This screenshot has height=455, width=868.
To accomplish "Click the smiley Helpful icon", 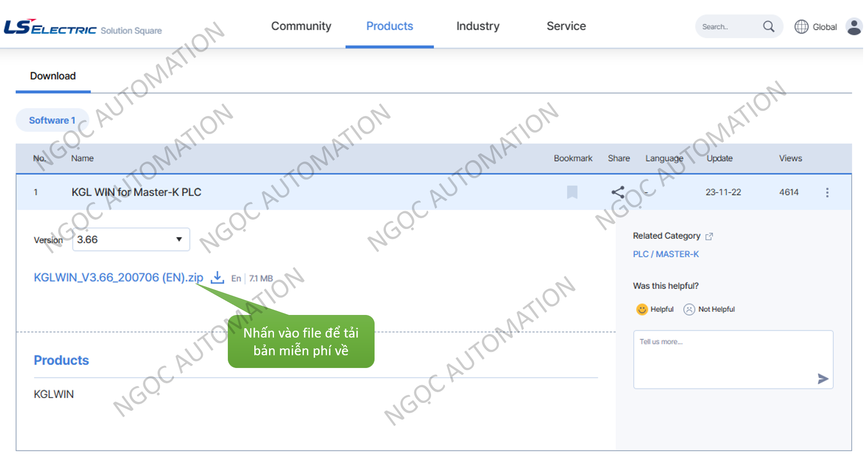I will (x=642, y=309).
